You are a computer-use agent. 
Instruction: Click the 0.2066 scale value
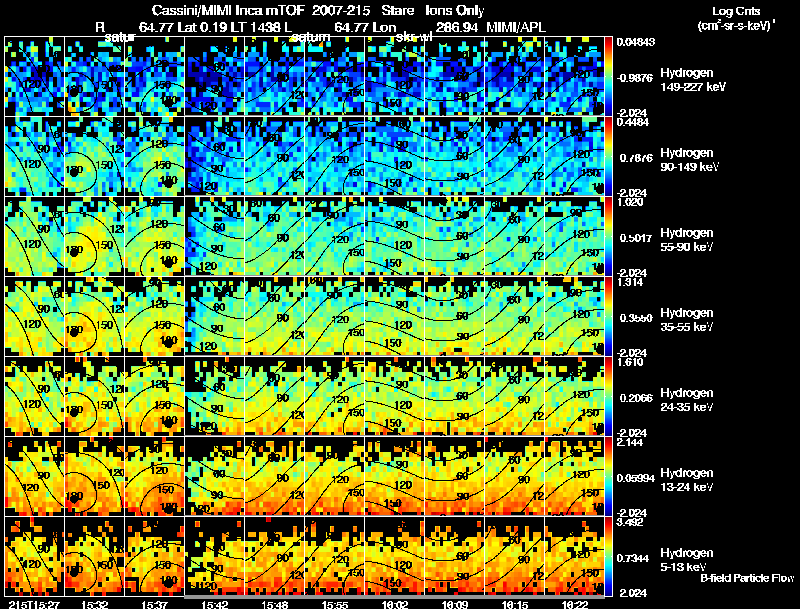pyautogui.click(x=636, y=398)
